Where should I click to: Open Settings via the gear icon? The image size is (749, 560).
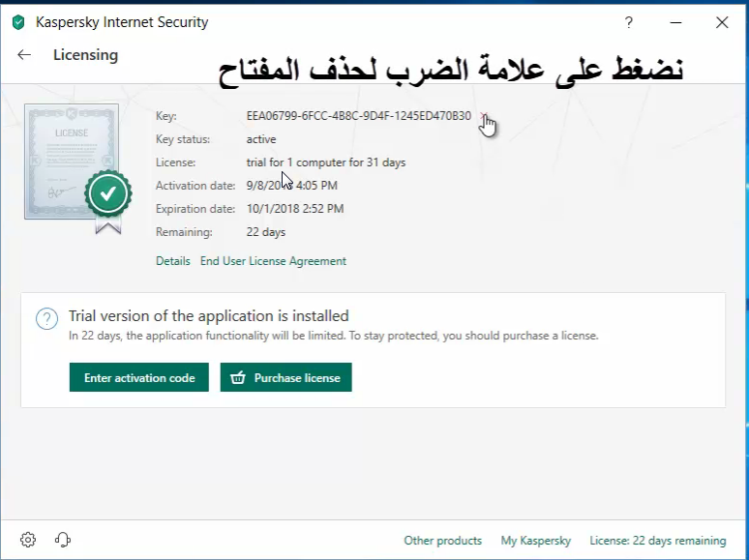28,540
